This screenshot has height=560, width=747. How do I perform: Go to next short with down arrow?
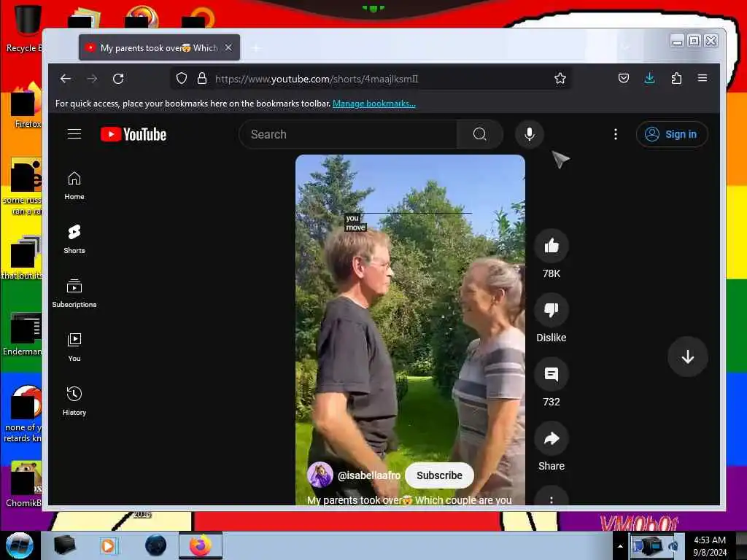point(687,357)
